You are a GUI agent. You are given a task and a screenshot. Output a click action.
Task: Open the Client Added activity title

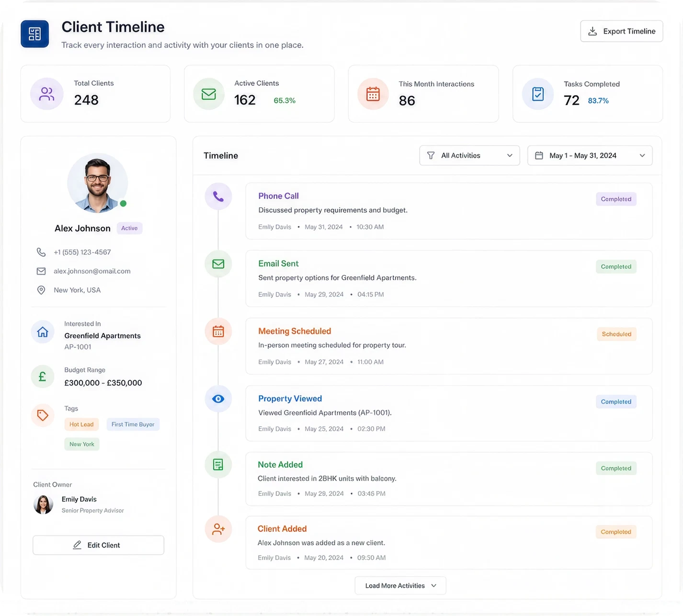[x=282, y=529]
